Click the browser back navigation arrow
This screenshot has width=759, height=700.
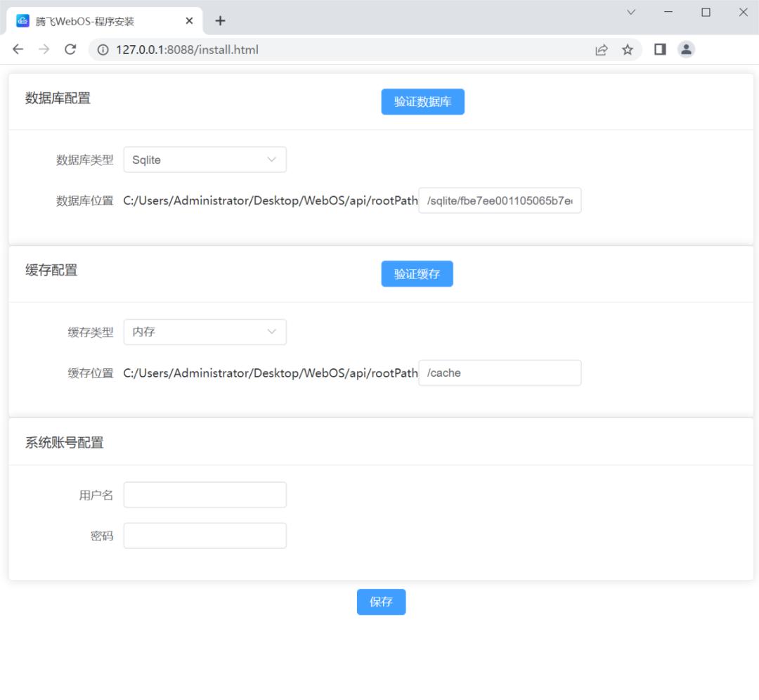[18, 49]
